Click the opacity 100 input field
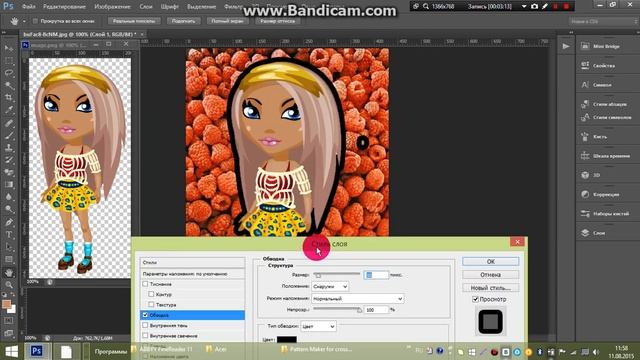The width and height of the screenshot is (640, 360). pyautogui.click(x=376, y=310)
